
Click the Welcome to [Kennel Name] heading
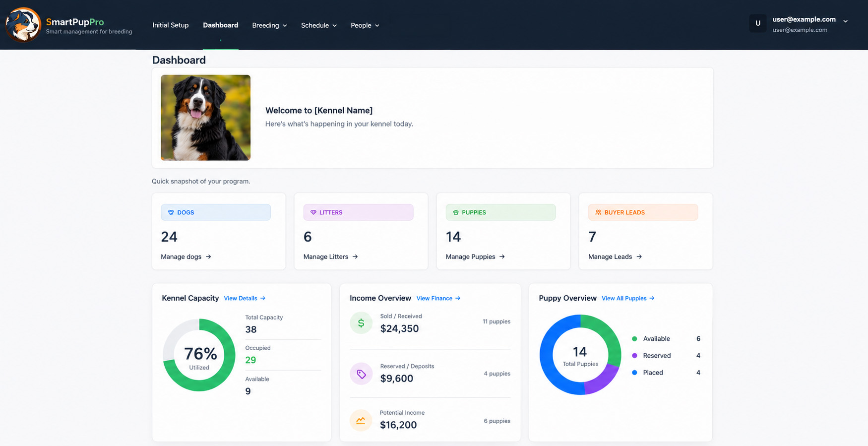point(319,111)
